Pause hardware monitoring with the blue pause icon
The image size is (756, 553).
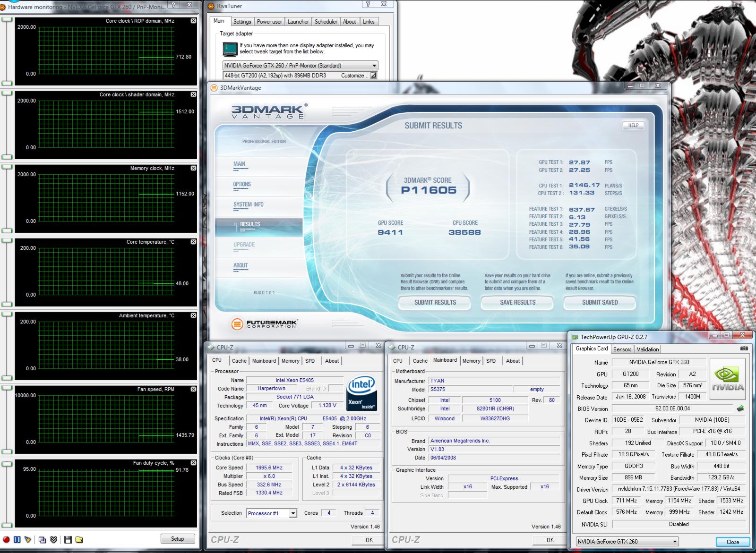point(17,539)
